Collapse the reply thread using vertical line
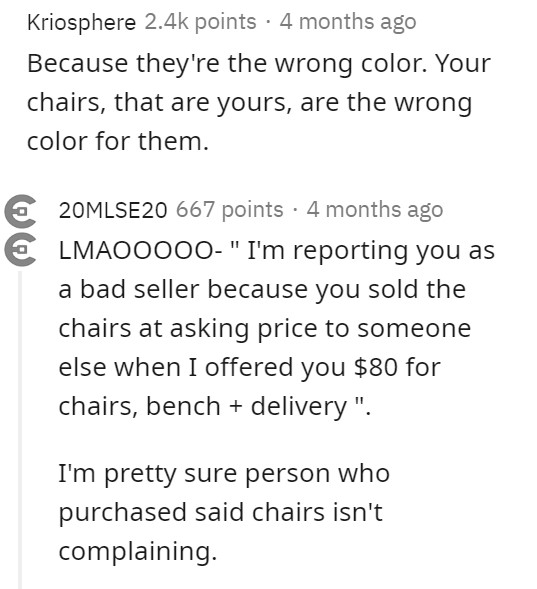537x589 pixels. tap(20, 430)
